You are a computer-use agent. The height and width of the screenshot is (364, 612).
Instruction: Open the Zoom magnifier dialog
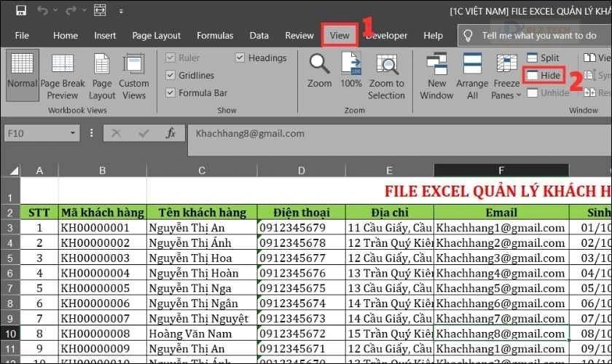pyautogui.click(x=319, y=71)
